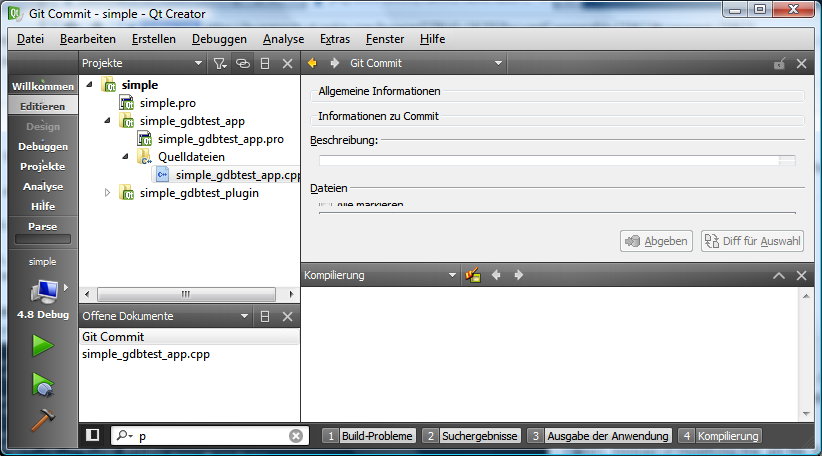
Task: Click Diff für Auswahl button
Action: click(752, 241)
